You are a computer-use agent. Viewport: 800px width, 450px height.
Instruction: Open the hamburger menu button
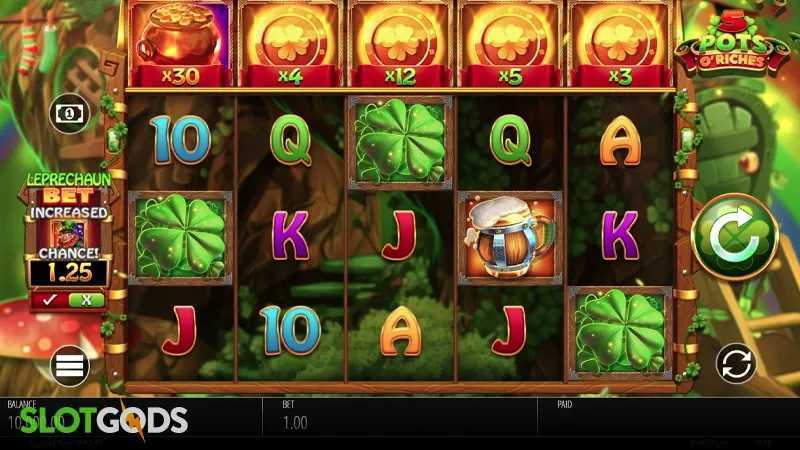coord(70,366)
